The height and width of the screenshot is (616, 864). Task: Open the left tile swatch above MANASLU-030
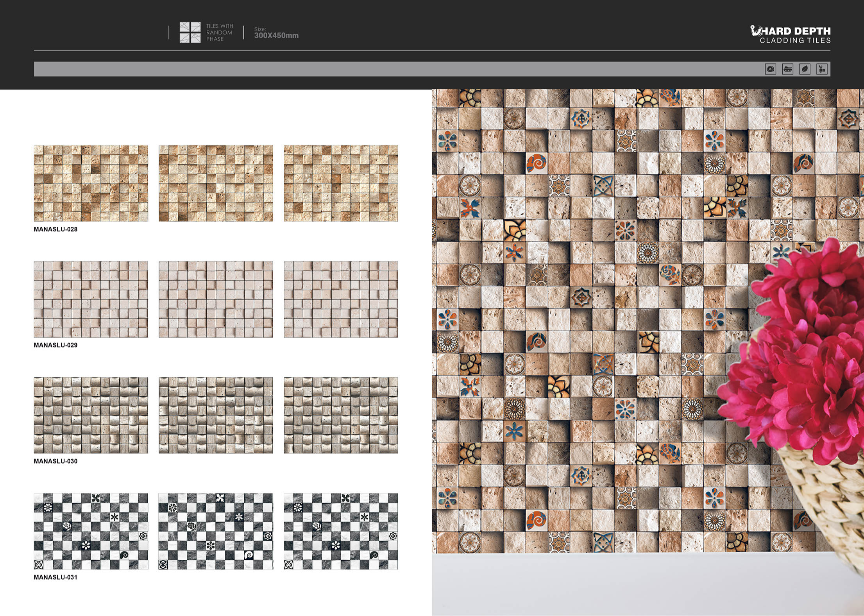tap(91, 415)
